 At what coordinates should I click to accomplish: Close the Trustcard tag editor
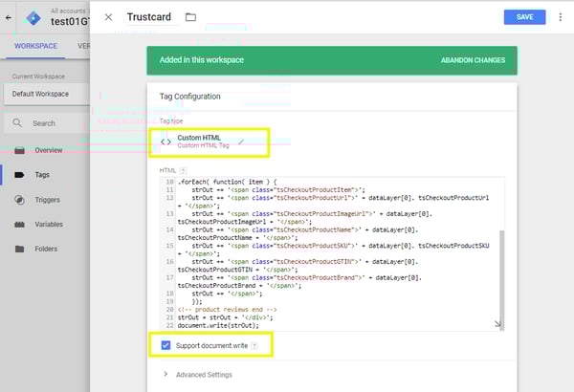point(108,17)
